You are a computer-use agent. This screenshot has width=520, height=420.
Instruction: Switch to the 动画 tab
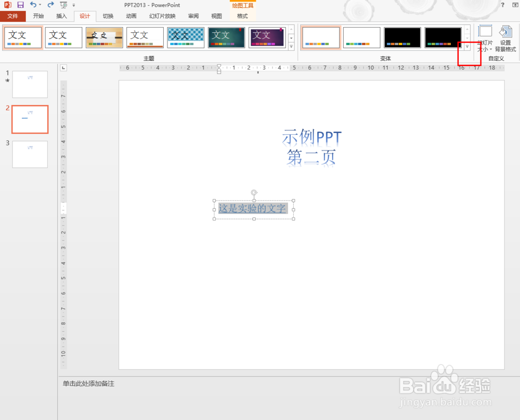coord(132,16)
